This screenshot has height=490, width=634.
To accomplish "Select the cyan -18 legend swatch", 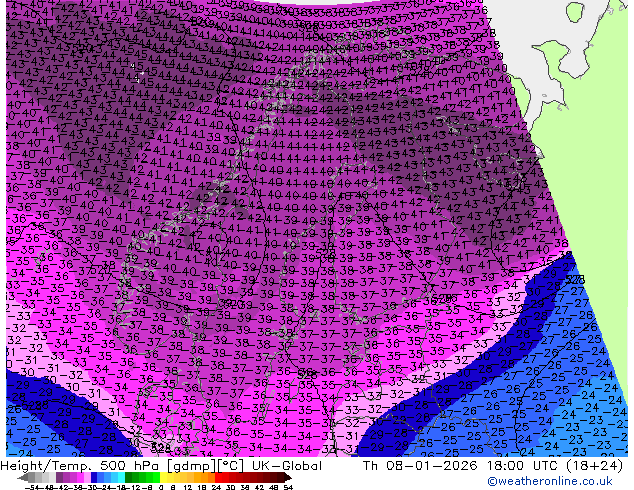I will 121,477.
